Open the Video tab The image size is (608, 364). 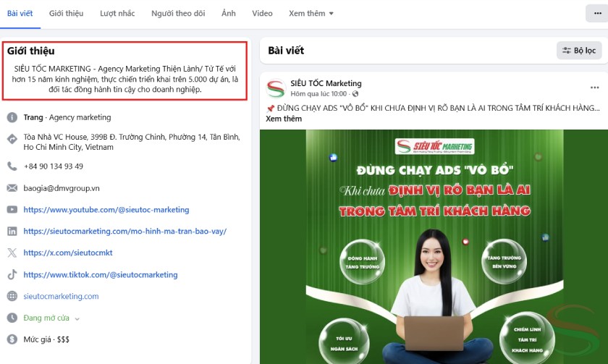[262, 13]
